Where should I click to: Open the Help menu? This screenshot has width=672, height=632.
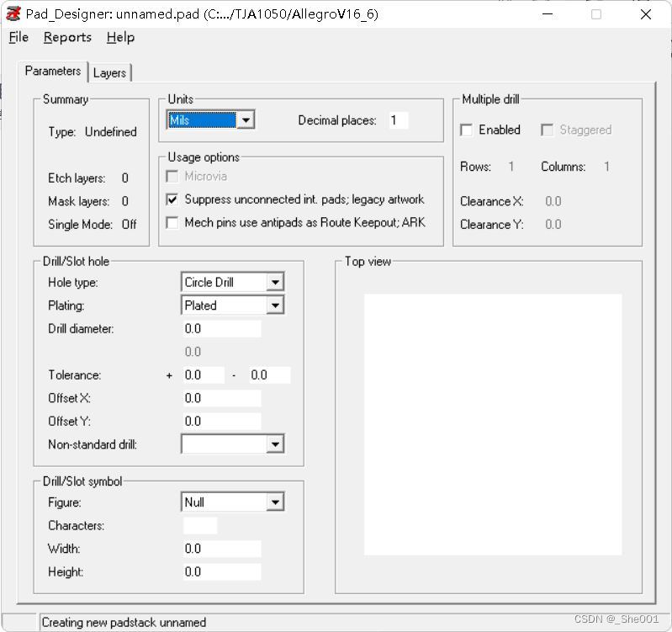pos(120,37)
